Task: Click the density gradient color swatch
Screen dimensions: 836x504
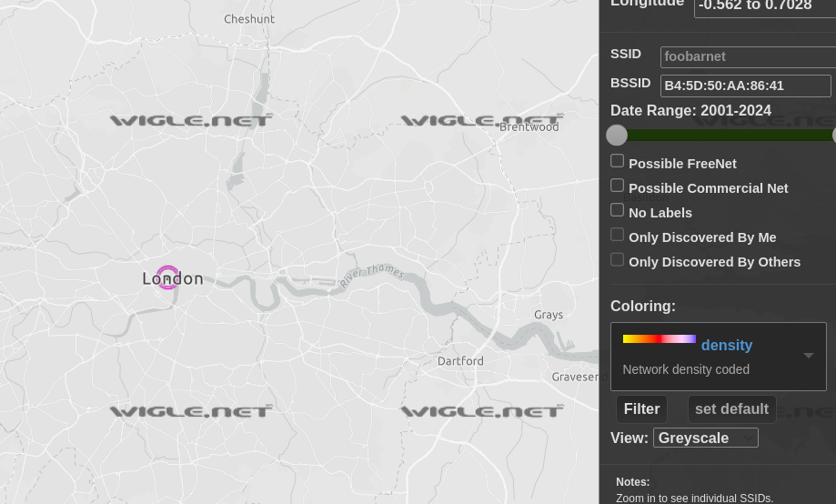Action: coord(659,339)
